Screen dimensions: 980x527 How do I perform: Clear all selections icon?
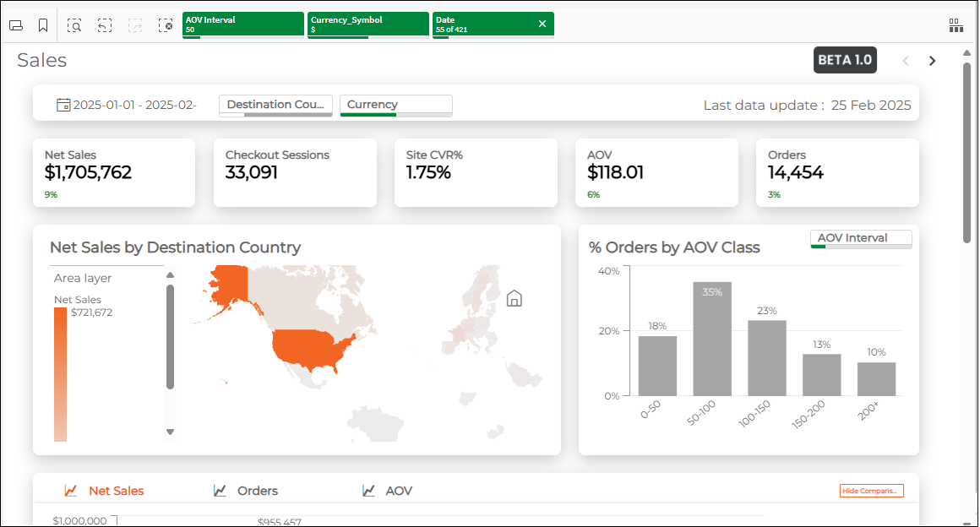pyautogui.click(x=166, y=25)
